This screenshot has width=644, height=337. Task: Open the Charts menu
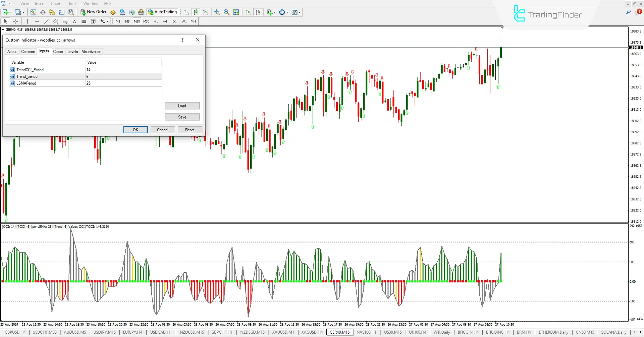[56, 3]
